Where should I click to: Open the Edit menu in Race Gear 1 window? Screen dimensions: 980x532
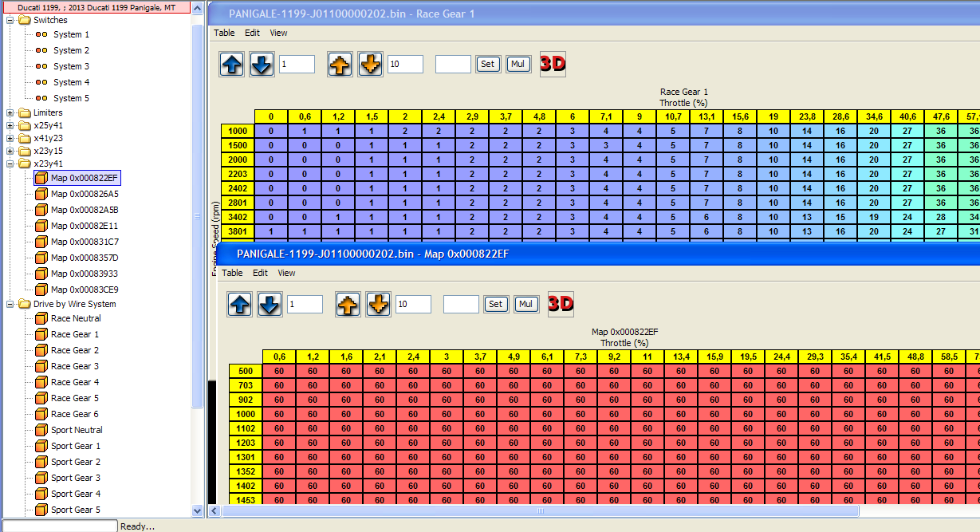pyautogui.click(x=252, y=33)
